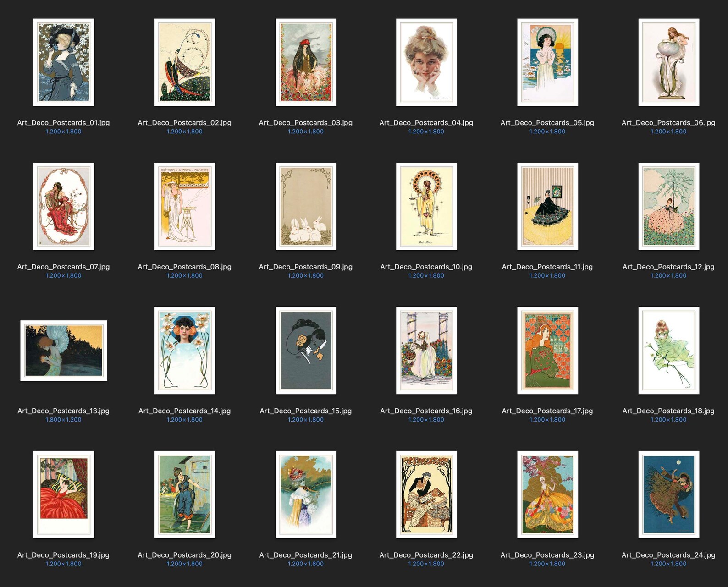Viewport: 728px width, 587px height.
Task: Select the Art_Deco_Postcards_22.jpg thumbnail
Action: point(426,494)
